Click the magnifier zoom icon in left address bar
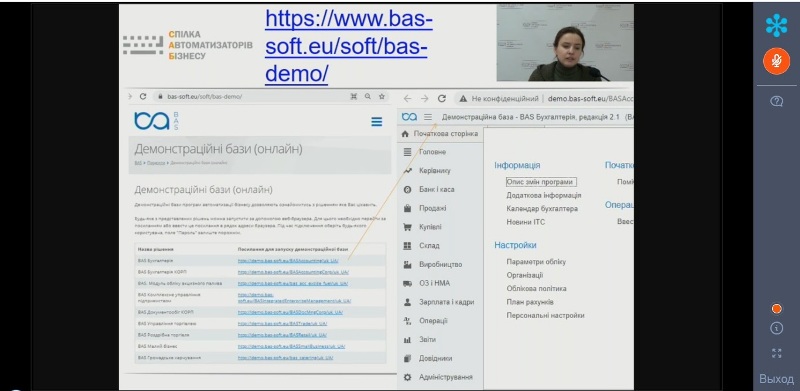 point(367,96)
